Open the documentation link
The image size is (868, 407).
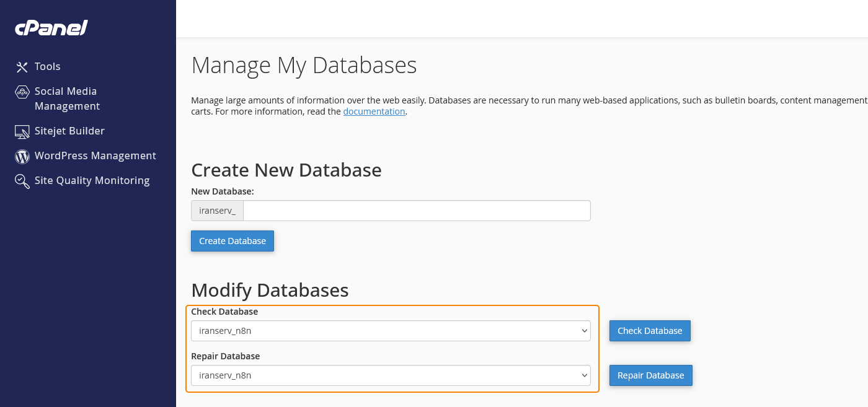374,111
